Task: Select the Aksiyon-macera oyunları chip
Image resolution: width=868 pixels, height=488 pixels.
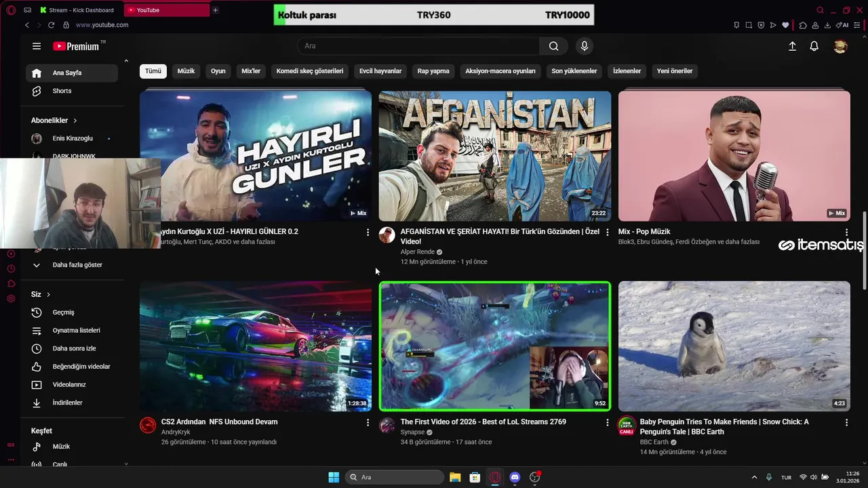Action: click(500, 71)
